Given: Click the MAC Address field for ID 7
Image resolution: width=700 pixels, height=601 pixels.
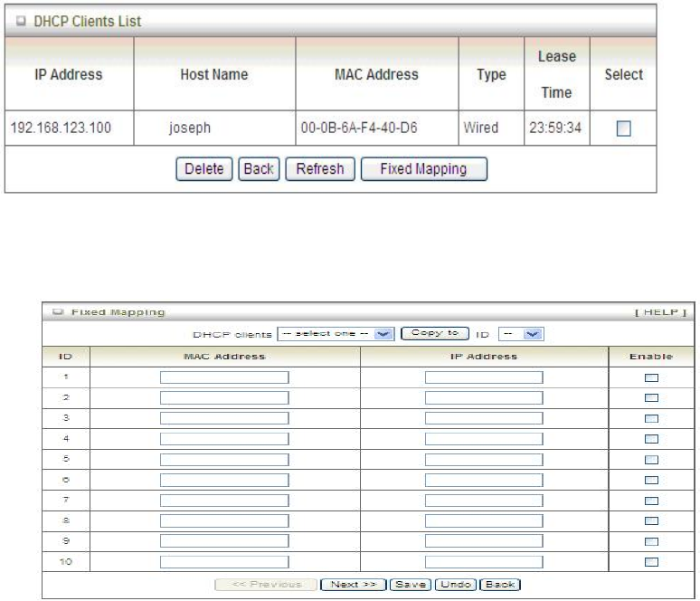Looking at the screenshot, I should [224, 501].
